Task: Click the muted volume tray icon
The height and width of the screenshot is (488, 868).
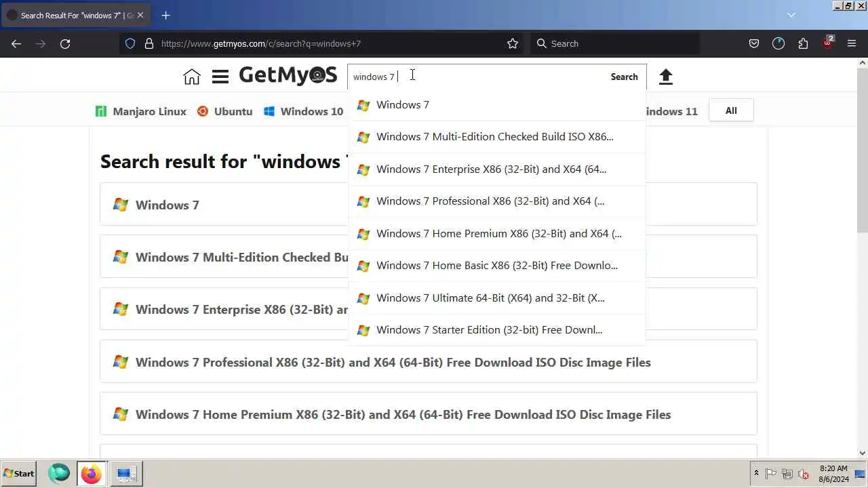Action: pos(804,474)
